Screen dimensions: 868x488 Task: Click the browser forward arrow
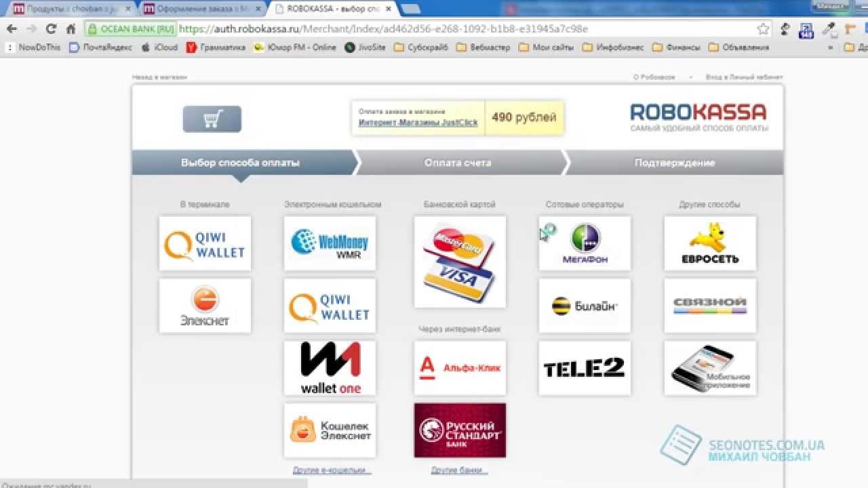pos(31,29)
